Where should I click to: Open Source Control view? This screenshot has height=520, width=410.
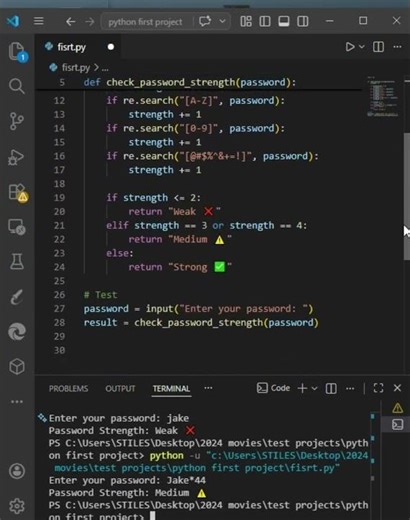(x=17, y=121)
